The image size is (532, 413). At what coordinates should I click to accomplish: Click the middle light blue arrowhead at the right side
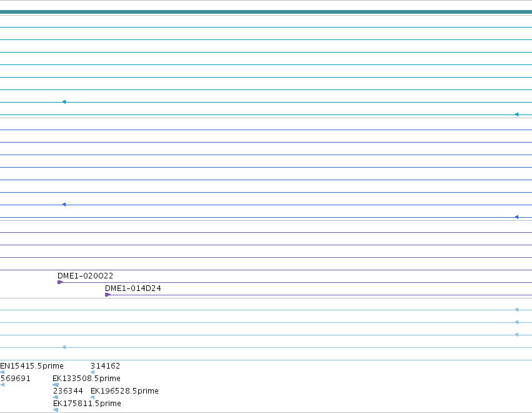point(517,322)
